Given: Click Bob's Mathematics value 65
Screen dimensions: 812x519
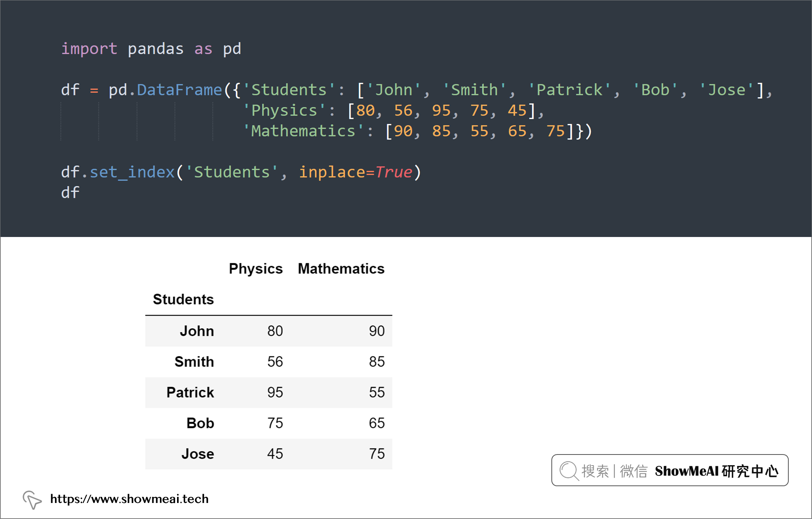Looking at the screenshot, I should click(x=377, y=423).
